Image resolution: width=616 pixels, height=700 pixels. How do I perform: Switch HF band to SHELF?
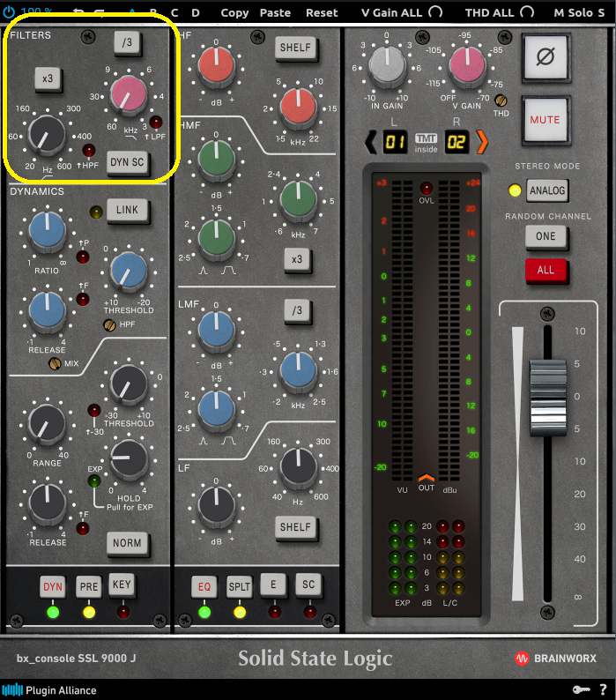pyautogui.click(x=295, y=48)
